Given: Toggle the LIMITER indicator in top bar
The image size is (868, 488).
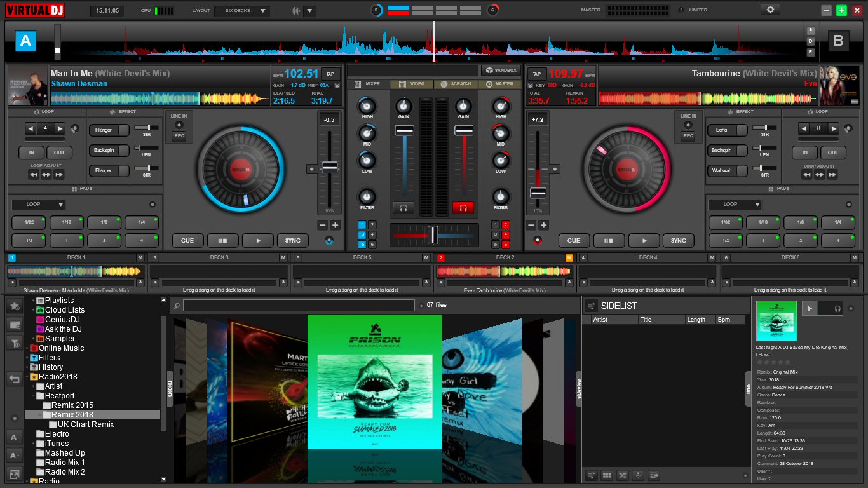Looking at the screenshot, I should pyautogui.click(x=682, y=10).
